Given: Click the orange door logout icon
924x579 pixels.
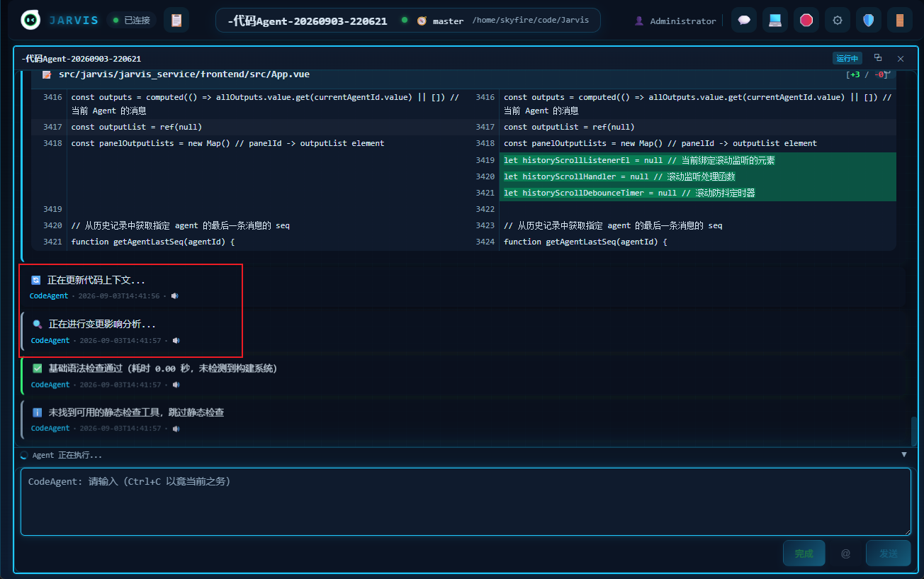Looking at the screenshot, I should tap(900, 21).
